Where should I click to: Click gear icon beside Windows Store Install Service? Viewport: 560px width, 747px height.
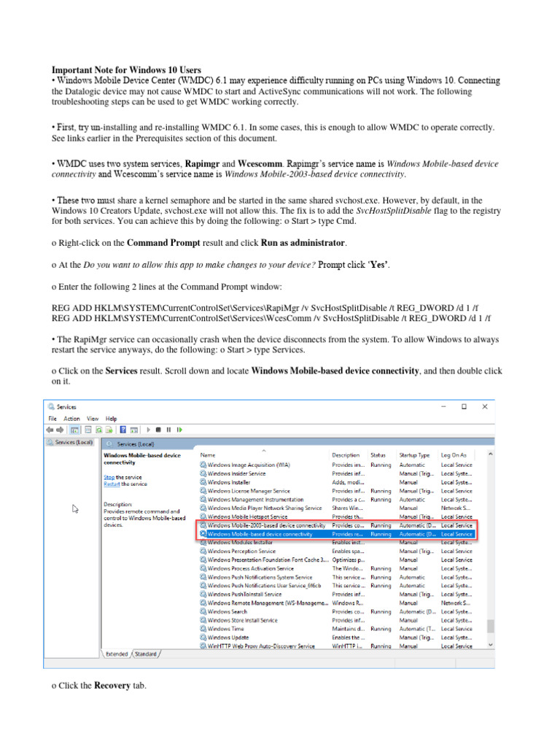pyautogui.click(x=203, y=620)
